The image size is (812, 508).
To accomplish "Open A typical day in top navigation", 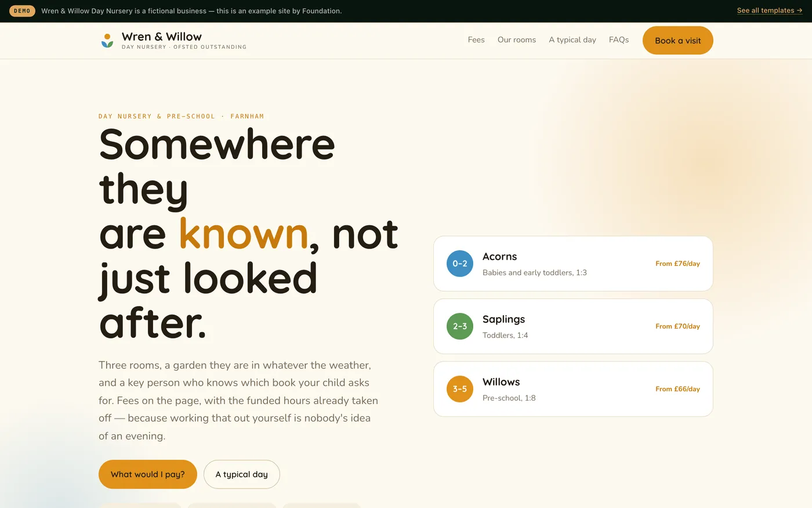I will [572, 40].
